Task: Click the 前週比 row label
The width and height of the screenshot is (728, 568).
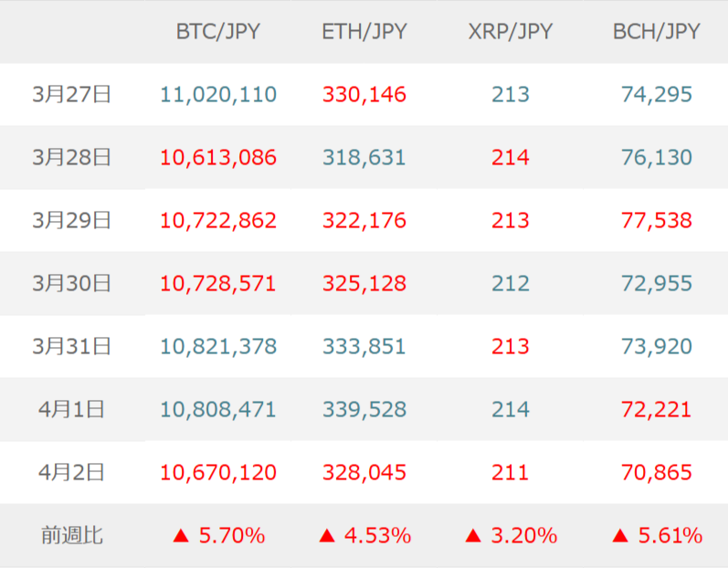Action: tap(71, 536)
